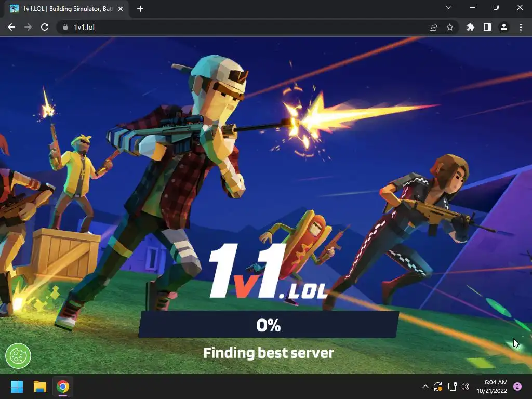Bookmark this tab with the star icon
The image size is (532, 399).
(450, 27)
